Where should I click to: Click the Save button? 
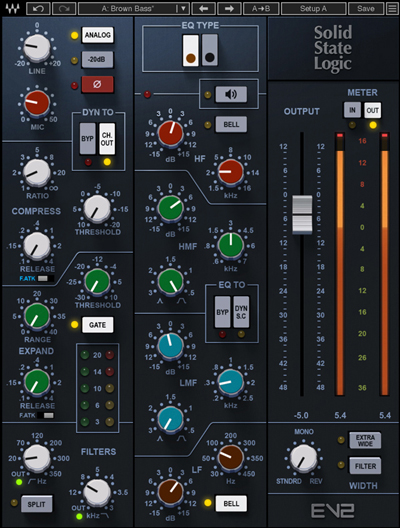coord(366,8)
